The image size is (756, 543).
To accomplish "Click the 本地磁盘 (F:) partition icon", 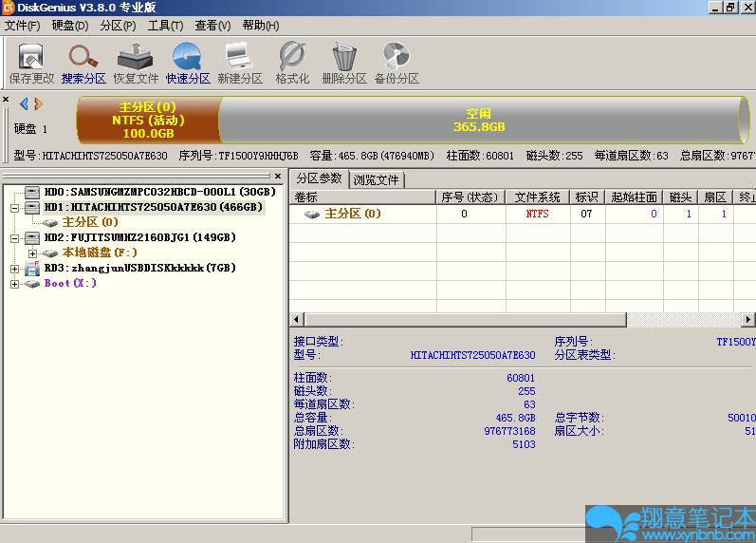I will (x=50, y=253).
